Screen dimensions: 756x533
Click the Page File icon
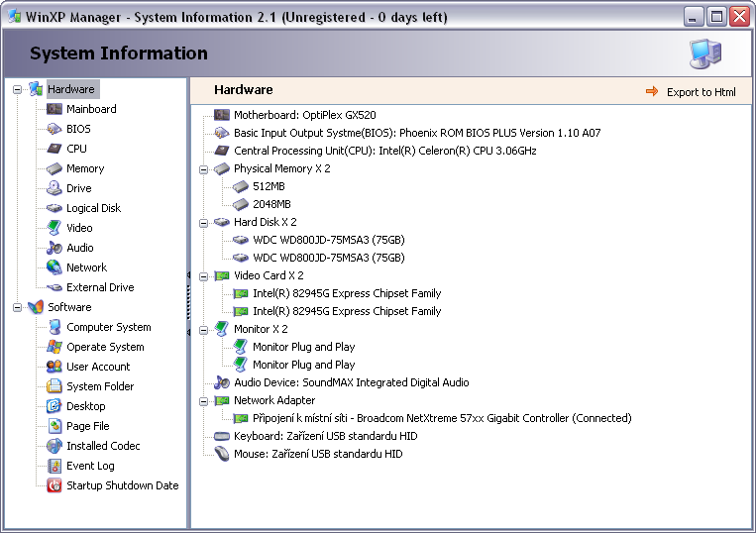[54, 426]
